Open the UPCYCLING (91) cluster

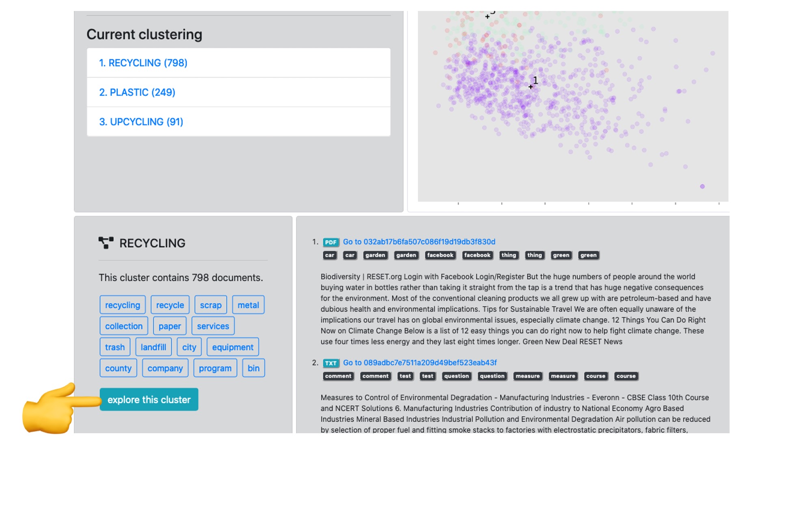[x=239, y=122]
